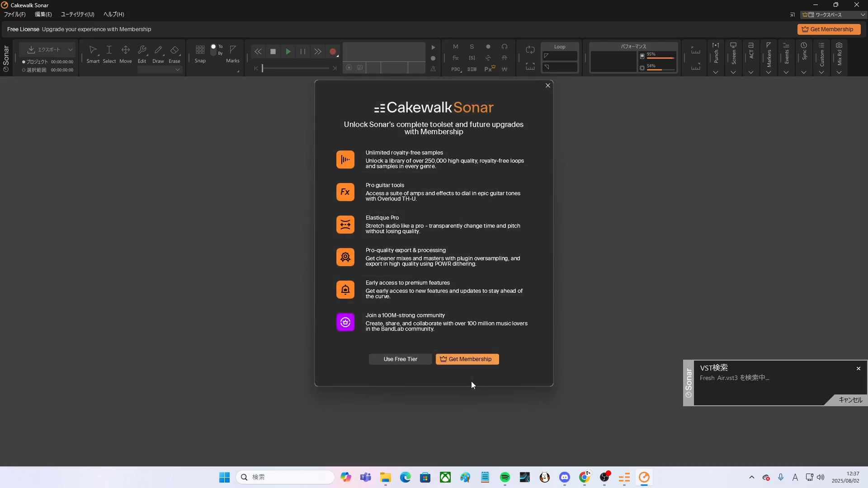Click the Snap grid icon
The height and width of the screenshot is (488, 868).
tap(200, 49)
